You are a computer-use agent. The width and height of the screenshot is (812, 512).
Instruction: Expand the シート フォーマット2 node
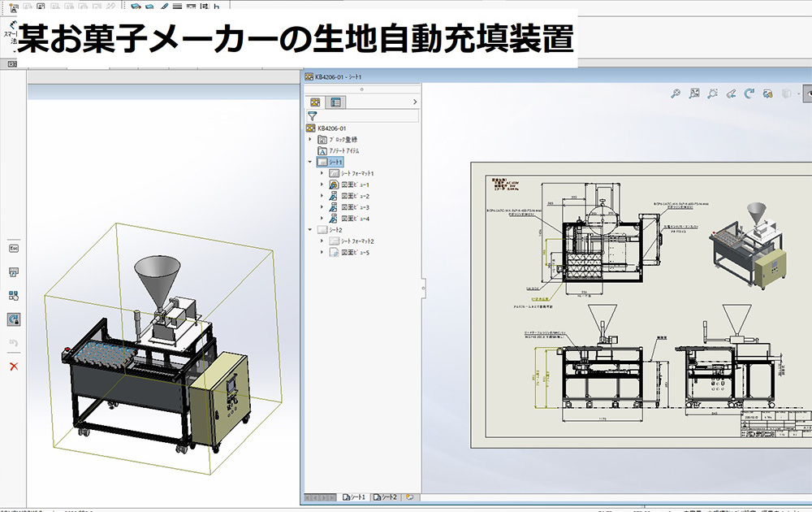(322, 241)
